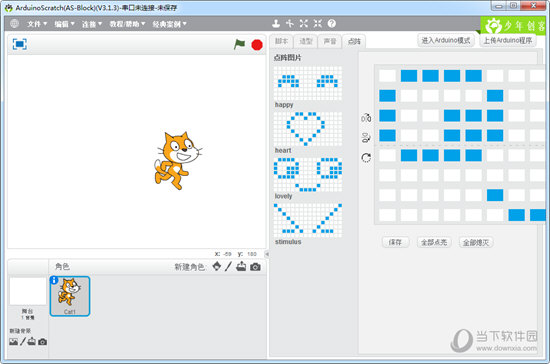The image size is (550, 364).
Task: Open the 编辑 edit menu
Action: tap(65, 24)
